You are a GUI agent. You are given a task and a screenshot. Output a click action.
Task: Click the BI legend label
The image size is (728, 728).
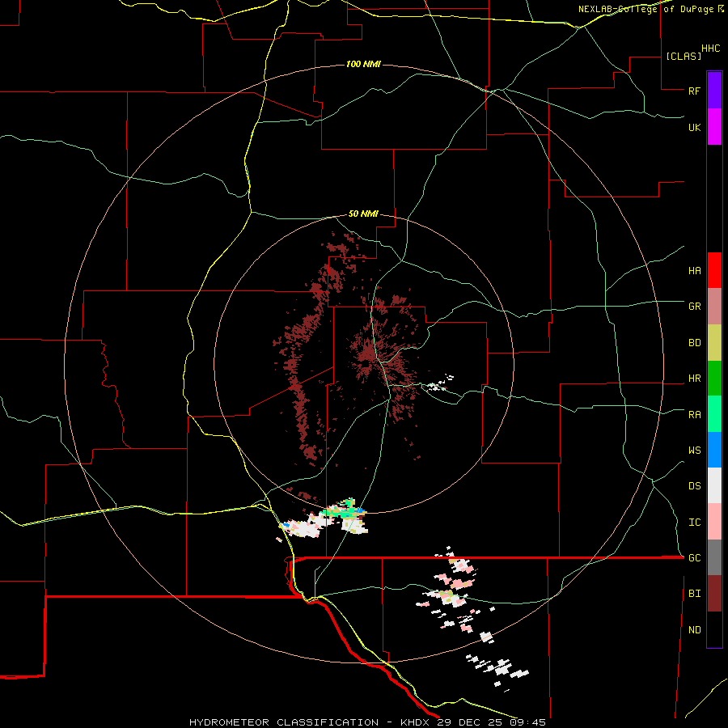[694, 594]
